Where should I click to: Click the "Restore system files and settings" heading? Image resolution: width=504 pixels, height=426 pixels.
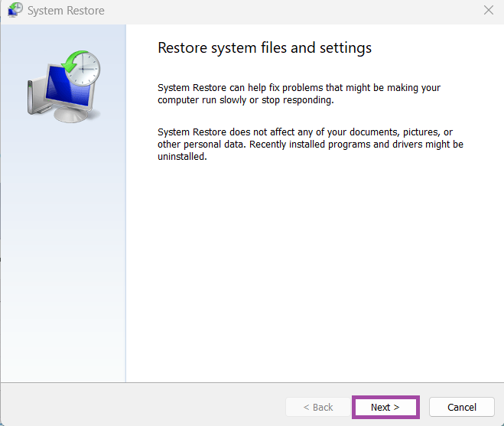pos(264,47)
